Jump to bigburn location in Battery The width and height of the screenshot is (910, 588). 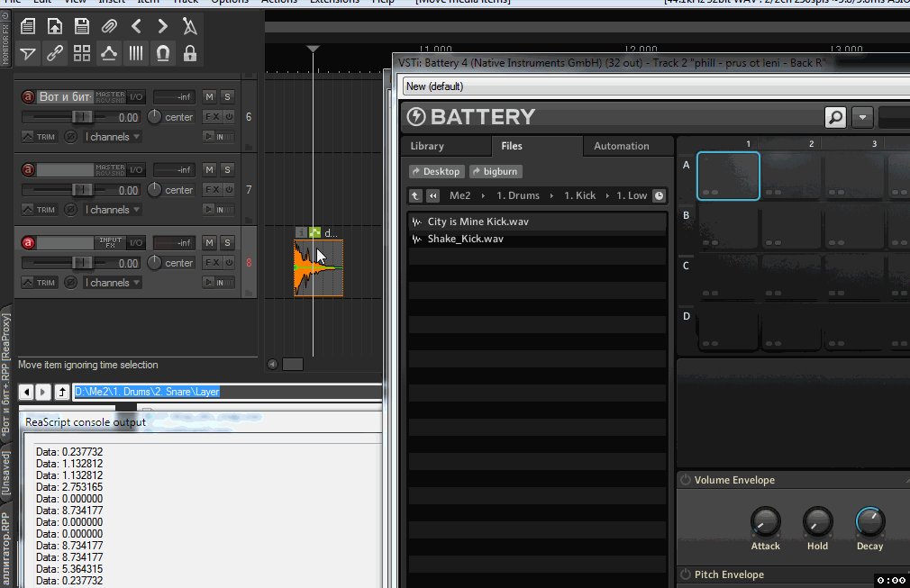[496, 172]
